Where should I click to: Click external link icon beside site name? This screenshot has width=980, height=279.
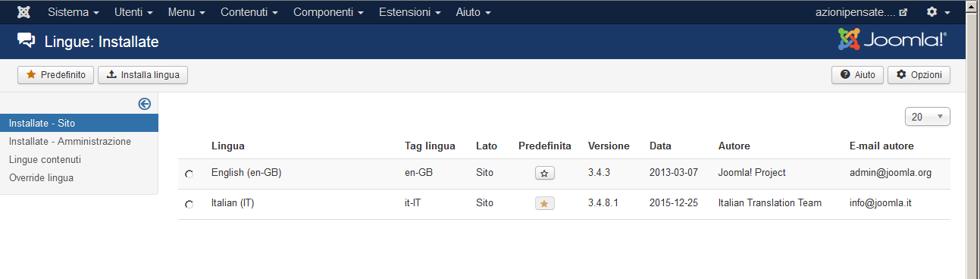click(x=903, y=13)
